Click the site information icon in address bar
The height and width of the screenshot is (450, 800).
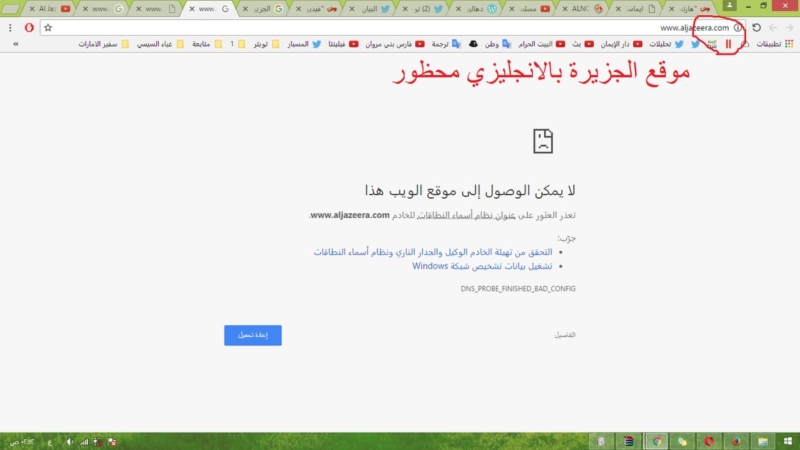[x=738, y=28]
